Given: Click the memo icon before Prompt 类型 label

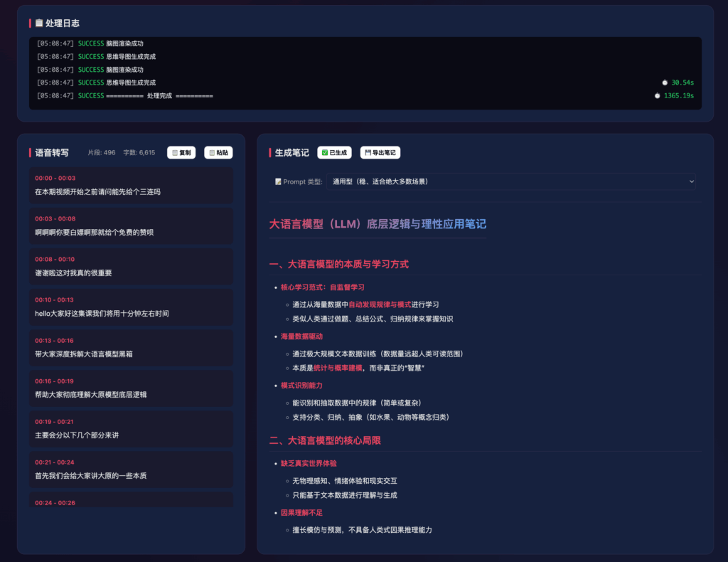Looking at the screenshot, I should click(278, 182).
